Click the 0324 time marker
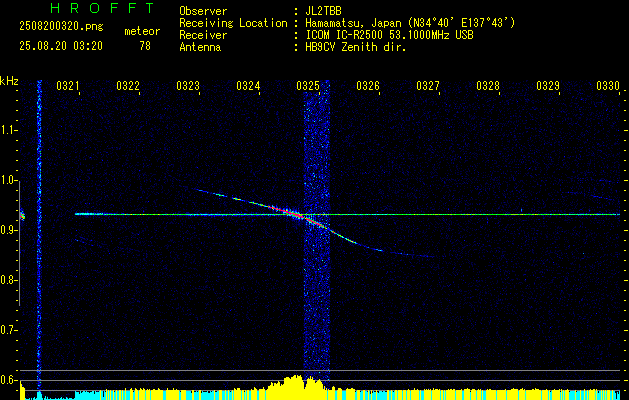 (x=248, y=85)
